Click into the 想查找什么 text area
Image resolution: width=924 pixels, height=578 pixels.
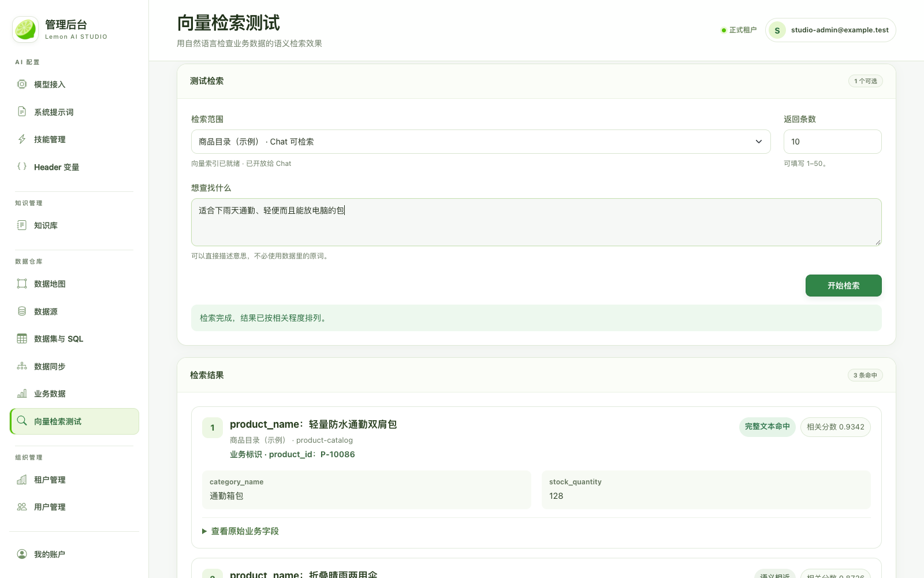pos(536,222)
